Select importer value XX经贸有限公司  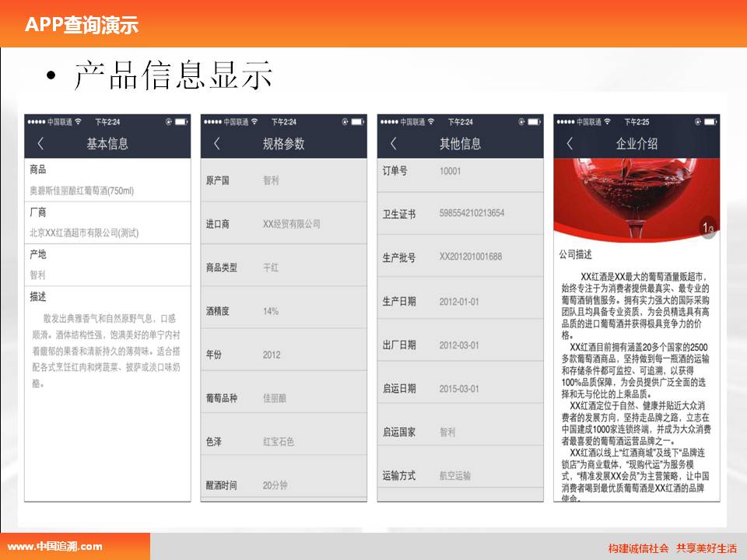(292, 224)
